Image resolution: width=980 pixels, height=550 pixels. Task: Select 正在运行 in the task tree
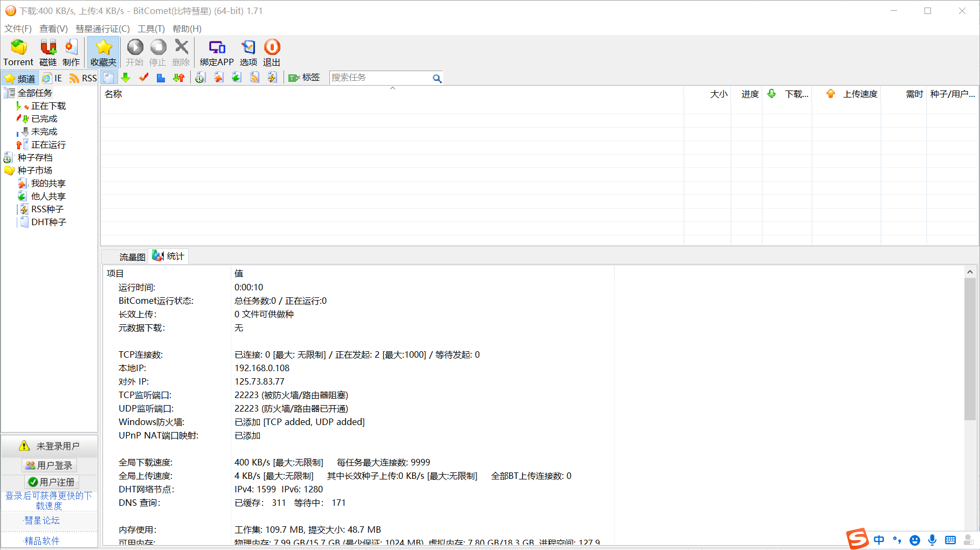point(48,145)
